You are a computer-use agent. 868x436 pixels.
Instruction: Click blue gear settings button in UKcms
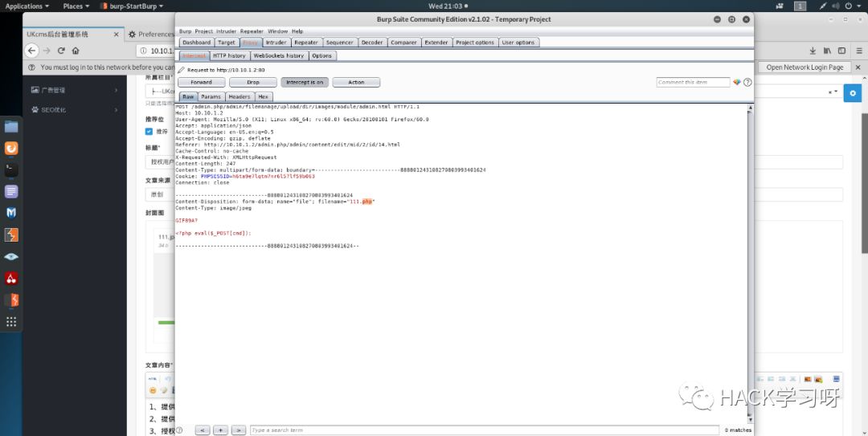pos(853,93)
